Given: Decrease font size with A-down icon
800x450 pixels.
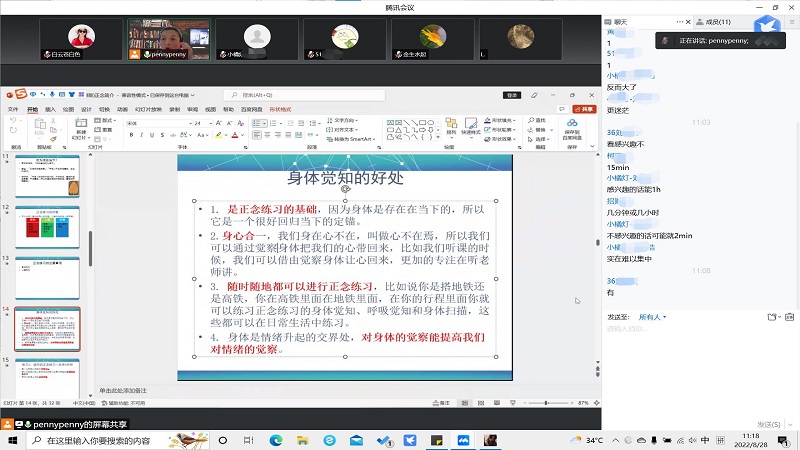Looking at the screenshot, I should click(229, 123).
